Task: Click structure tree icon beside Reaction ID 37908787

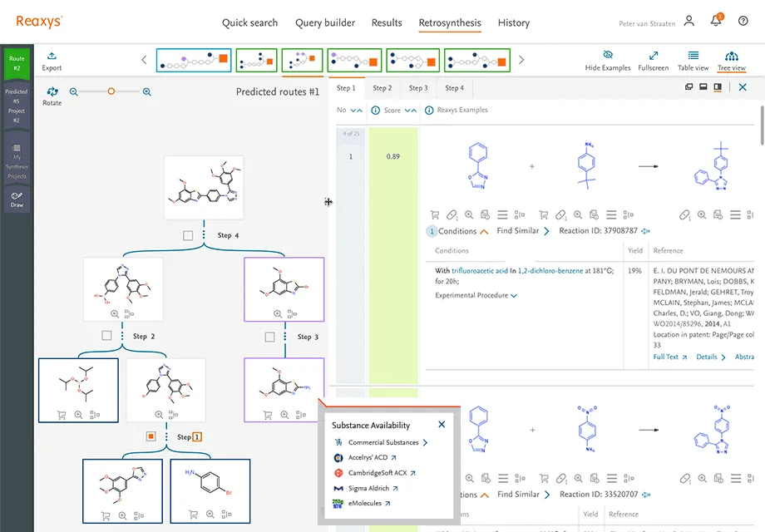Action: coord(646,231)
